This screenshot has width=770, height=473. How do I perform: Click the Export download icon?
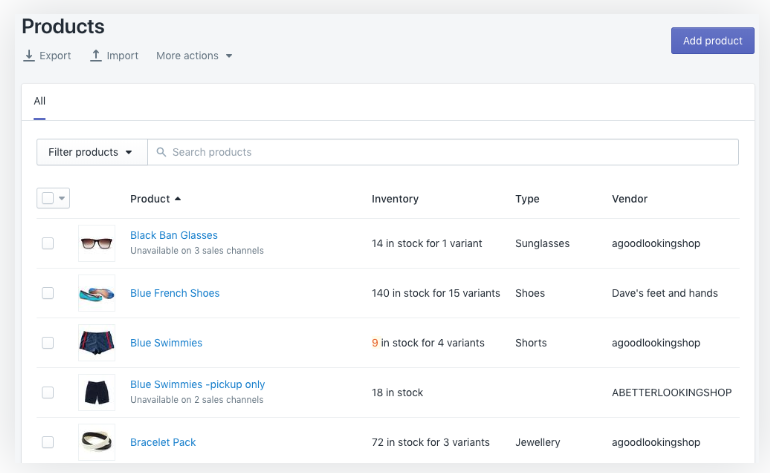pos(29,56)
